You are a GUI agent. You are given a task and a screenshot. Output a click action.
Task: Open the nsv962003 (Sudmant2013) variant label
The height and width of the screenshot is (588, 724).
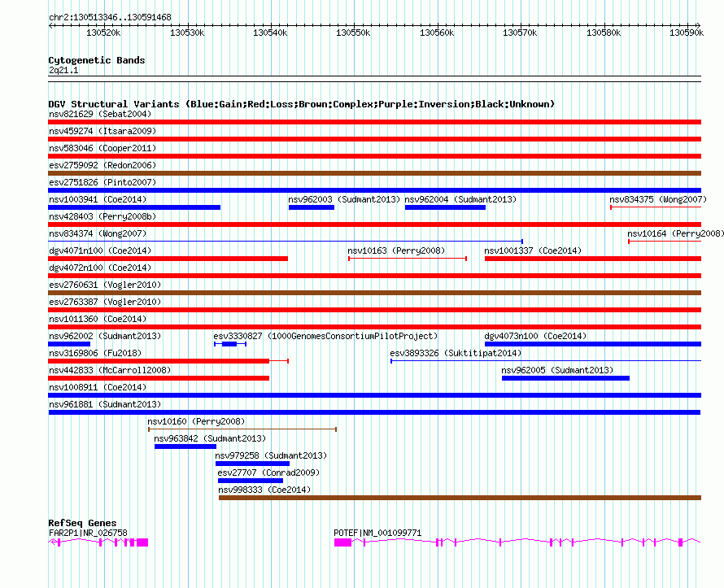pyautogui.click(x=344, y=199)
